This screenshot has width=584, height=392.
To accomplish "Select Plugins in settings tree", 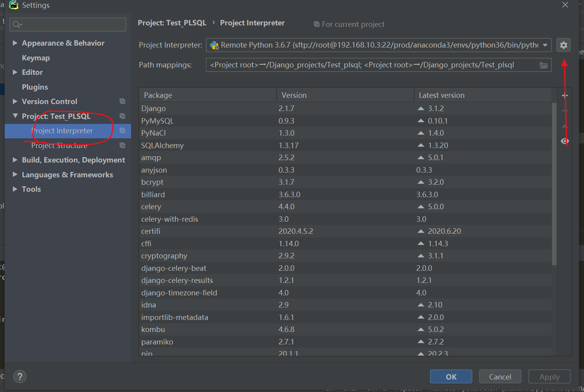I will click(x=35, y=87).
